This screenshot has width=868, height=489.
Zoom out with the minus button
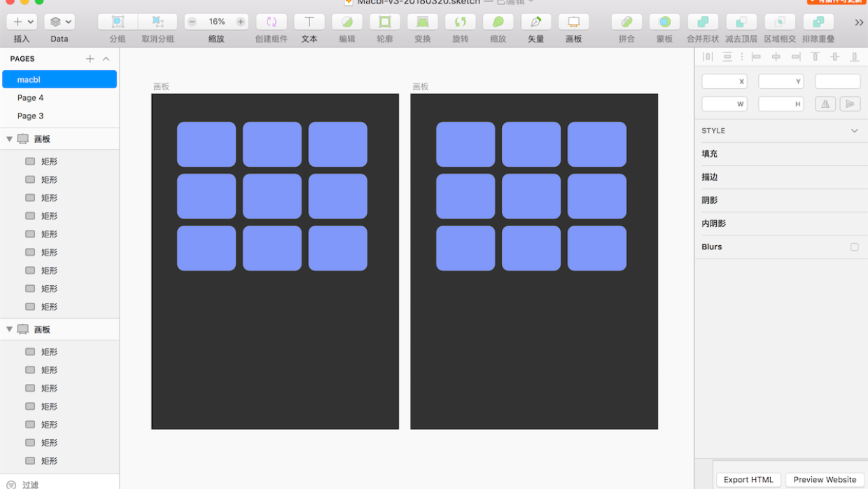[192, 22]
